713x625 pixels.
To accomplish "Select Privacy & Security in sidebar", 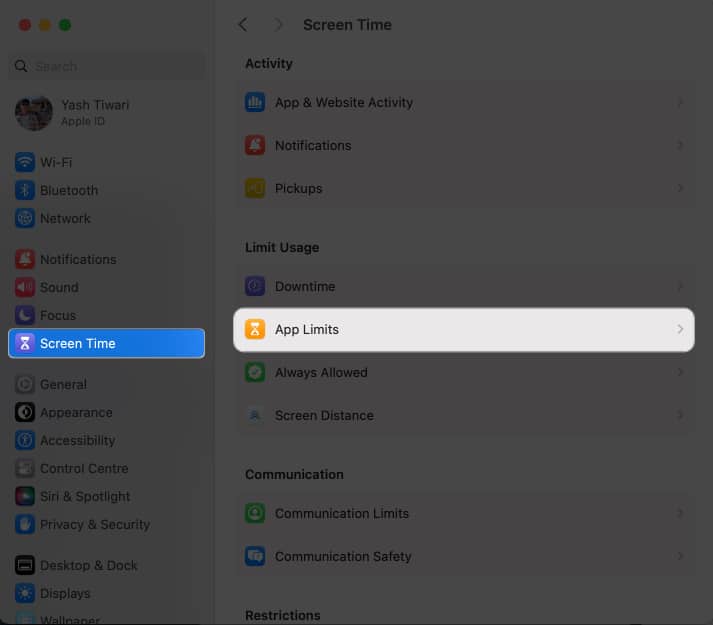I will pyautogui.click(x=106, y=524).
